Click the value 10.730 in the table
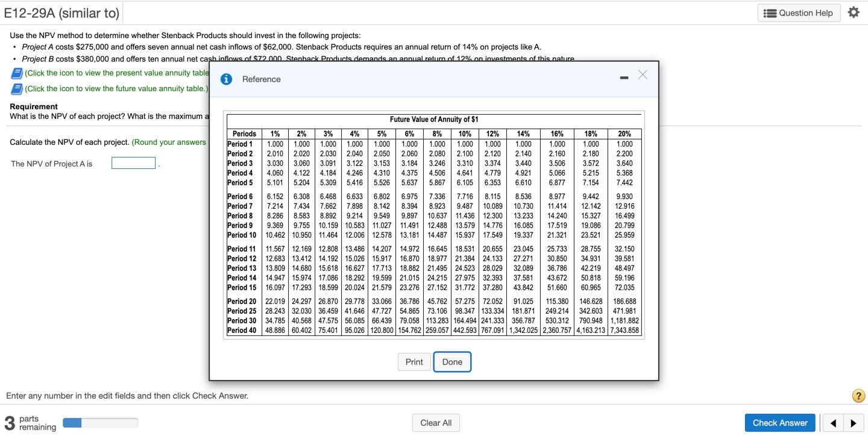868x441 pixels. point(523,206)
